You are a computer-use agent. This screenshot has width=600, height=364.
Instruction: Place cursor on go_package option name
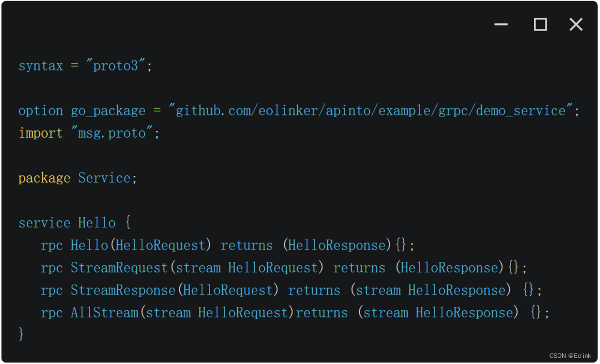(x=108, y=112)
